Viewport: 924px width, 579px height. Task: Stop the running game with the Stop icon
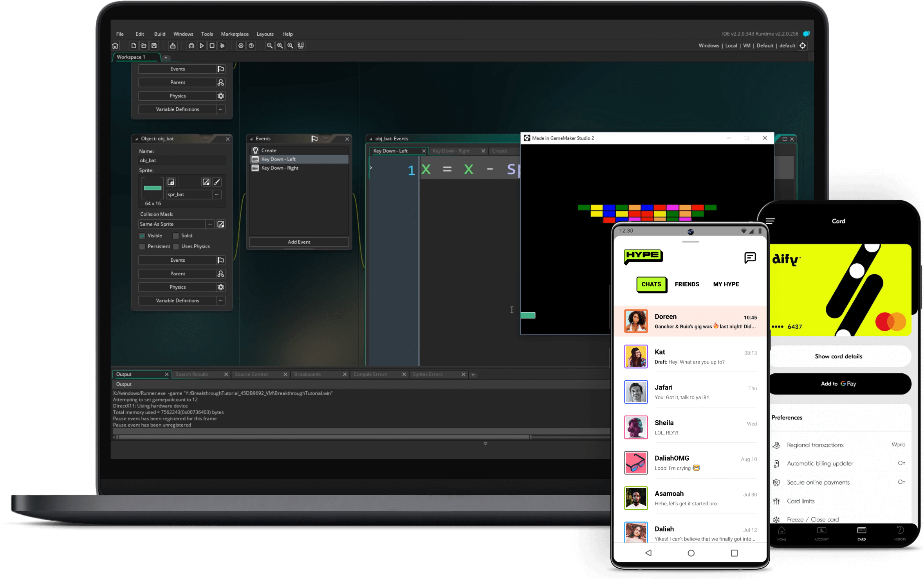click(x=212, y=46)
